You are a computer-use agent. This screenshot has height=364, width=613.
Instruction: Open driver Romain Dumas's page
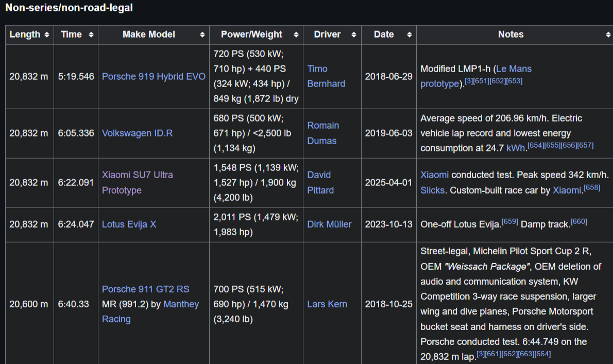323,133
